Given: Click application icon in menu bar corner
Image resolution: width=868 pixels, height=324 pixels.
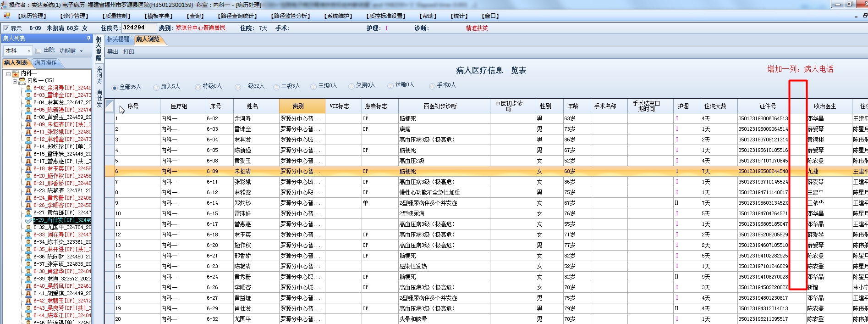Looking at the screenshot, I should 7,16.
